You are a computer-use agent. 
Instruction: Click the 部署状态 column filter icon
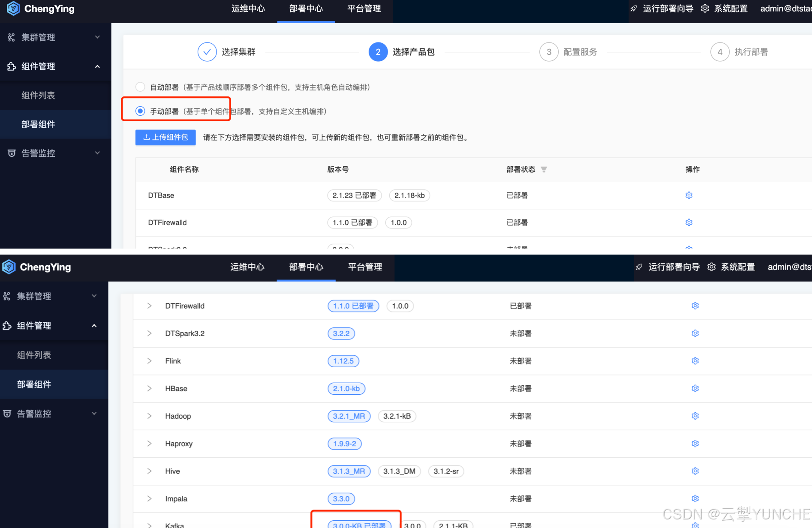tap(544, 169)
